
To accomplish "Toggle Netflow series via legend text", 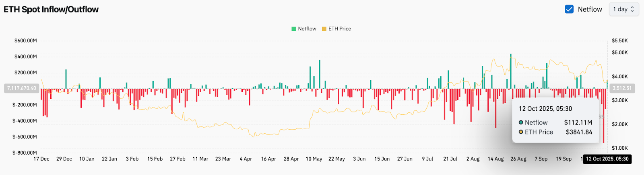I will [x=307, y=29].
